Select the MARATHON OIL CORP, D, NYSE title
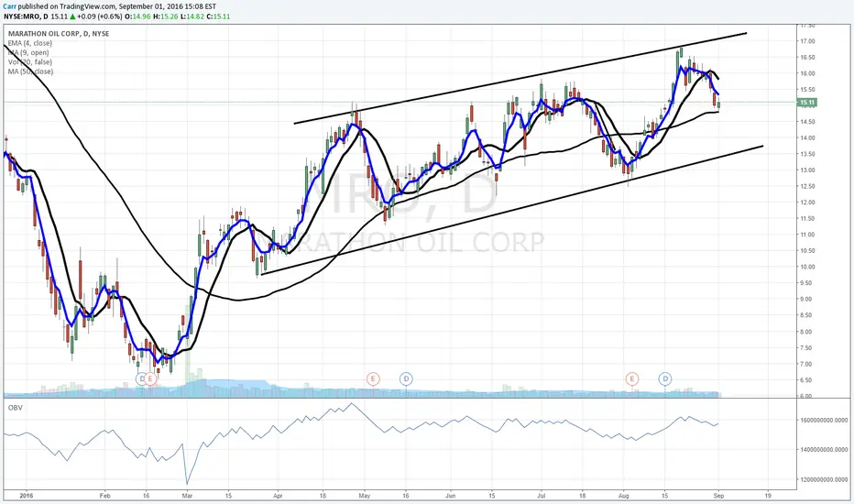The width and height of the screenshot is (854, 504). pos(59,34)
